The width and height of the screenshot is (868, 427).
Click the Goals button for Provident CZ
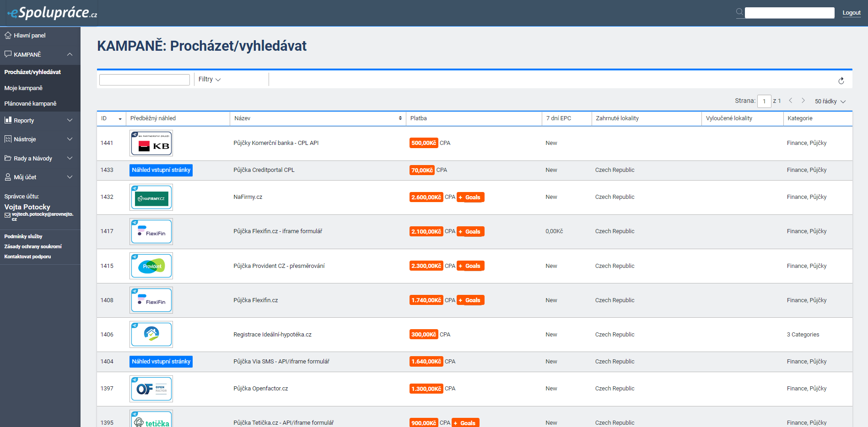(470, 266)
